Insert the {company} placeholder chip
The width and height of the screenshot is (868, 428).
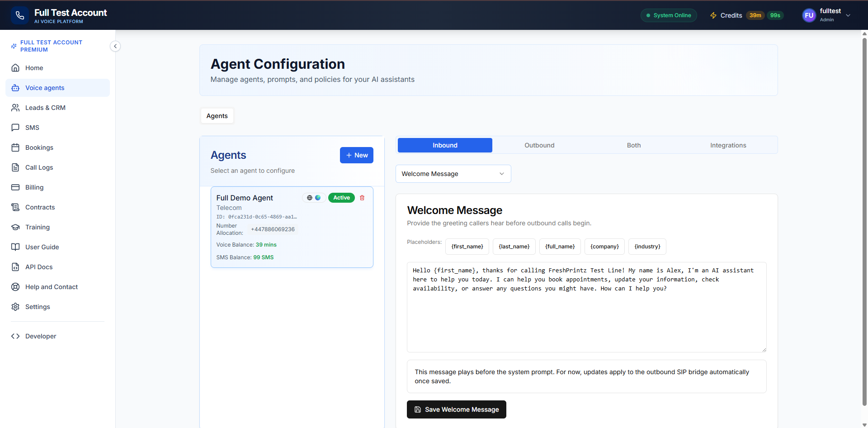tap(604, 247)
